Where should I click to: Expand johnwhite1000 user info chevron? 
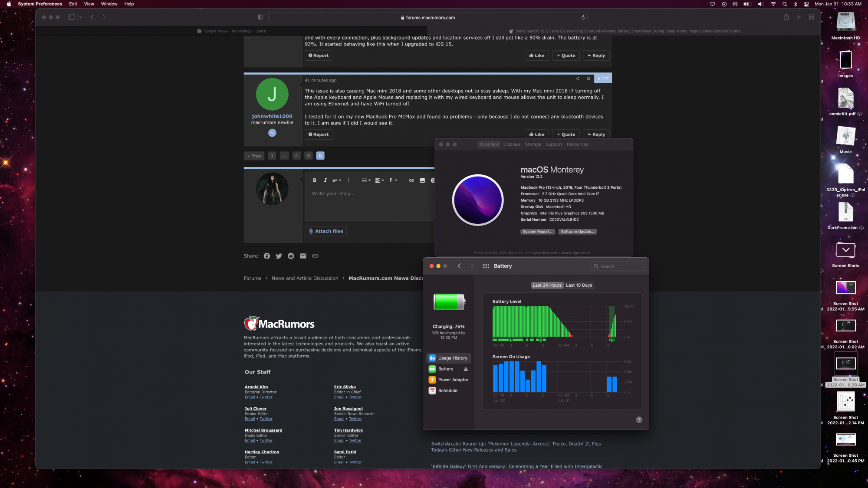tap(272, 133)
